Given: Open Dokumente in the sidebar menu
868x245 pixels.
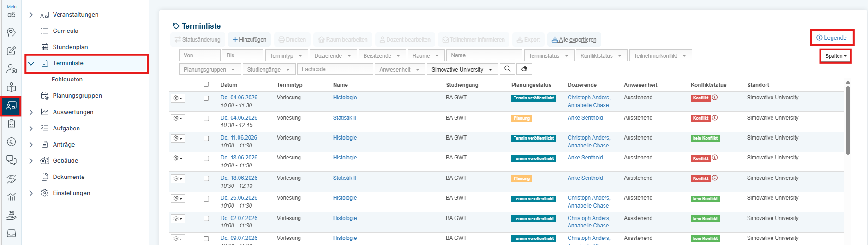Looking at the screenshot, I should coord(69,177).
